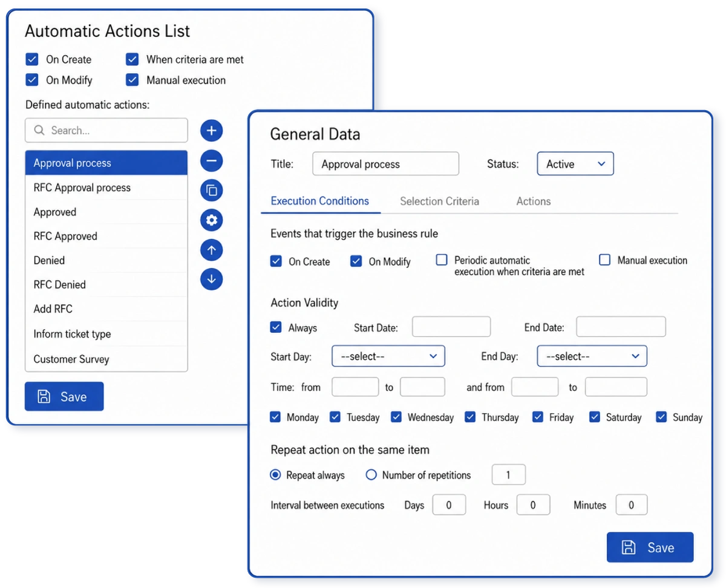Toggle On Create in Automatic Actions List

32,59
